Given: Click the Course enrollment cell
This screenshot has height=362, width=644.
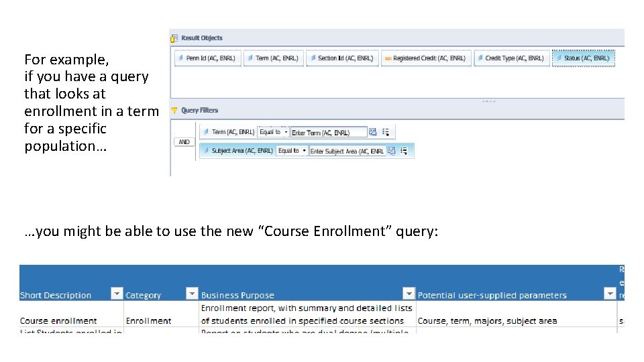Looking at the screenshot, I should coord(72,314).
